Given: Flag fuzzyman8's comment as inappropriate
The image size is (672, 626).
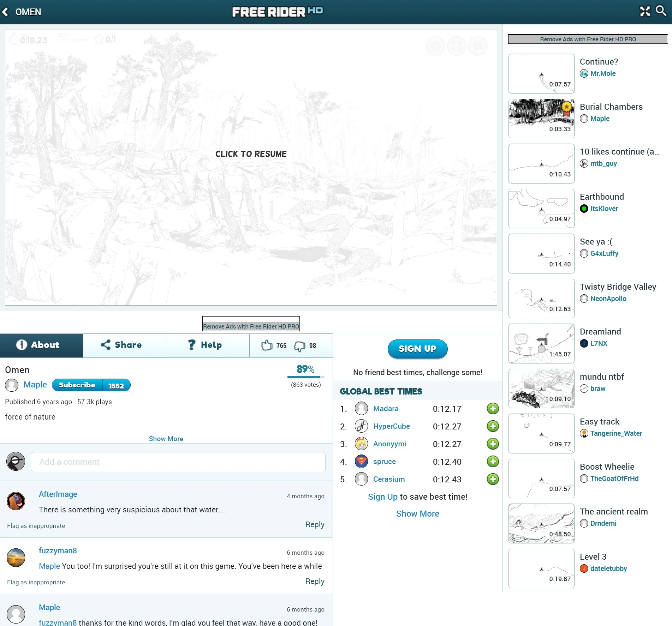Looking at the screenshot, I should pyautogui.click(x=36, y=582).
